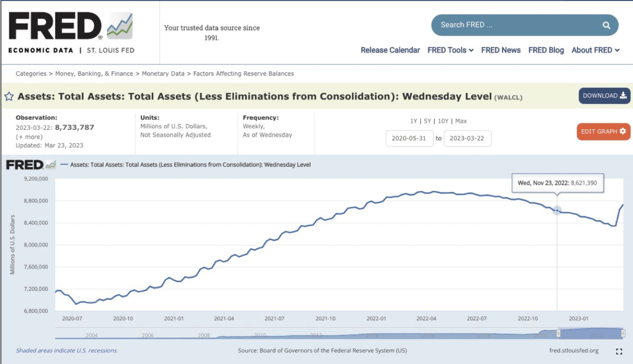Click fullscreen icon at chart bottom right
This screenshot has height=364, width=633.
[619, 351]
